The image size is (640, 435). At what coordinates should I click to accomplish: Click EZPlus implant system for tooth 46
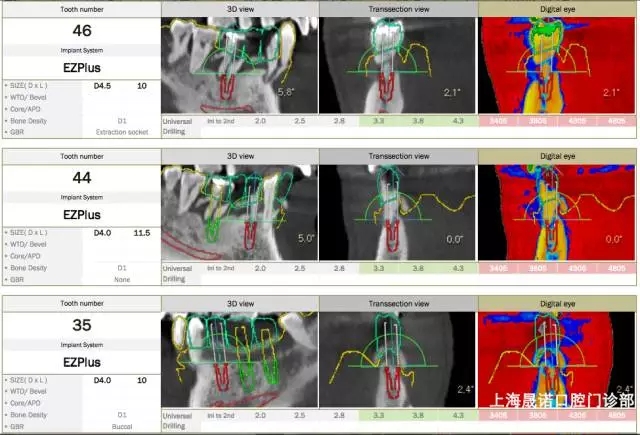click(80, 68)
